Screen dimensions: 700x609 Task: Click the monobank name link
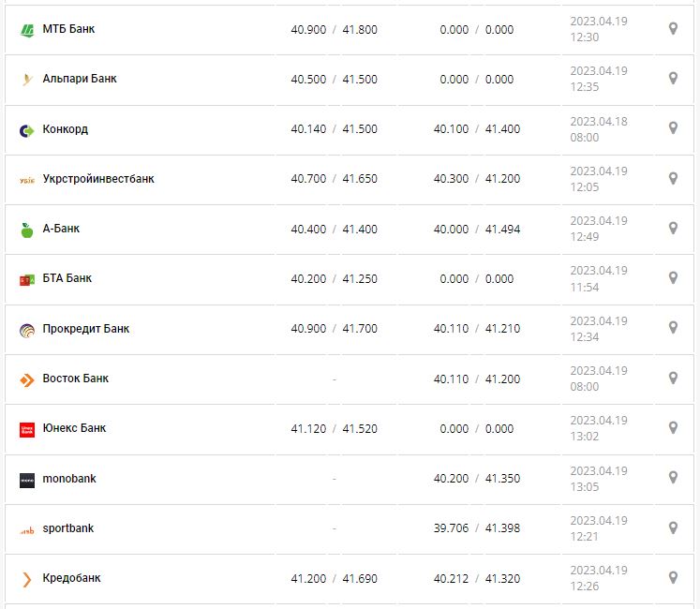coord(69,479)
